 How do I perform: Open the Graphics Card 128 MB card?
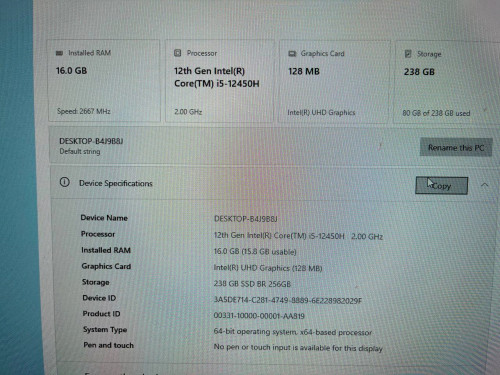[334, 81]
